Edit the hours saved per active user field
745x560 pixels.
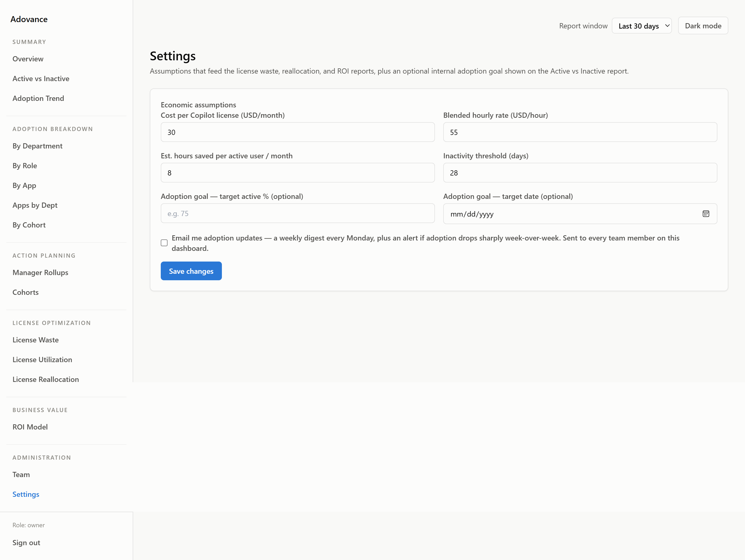pos(297,173)
